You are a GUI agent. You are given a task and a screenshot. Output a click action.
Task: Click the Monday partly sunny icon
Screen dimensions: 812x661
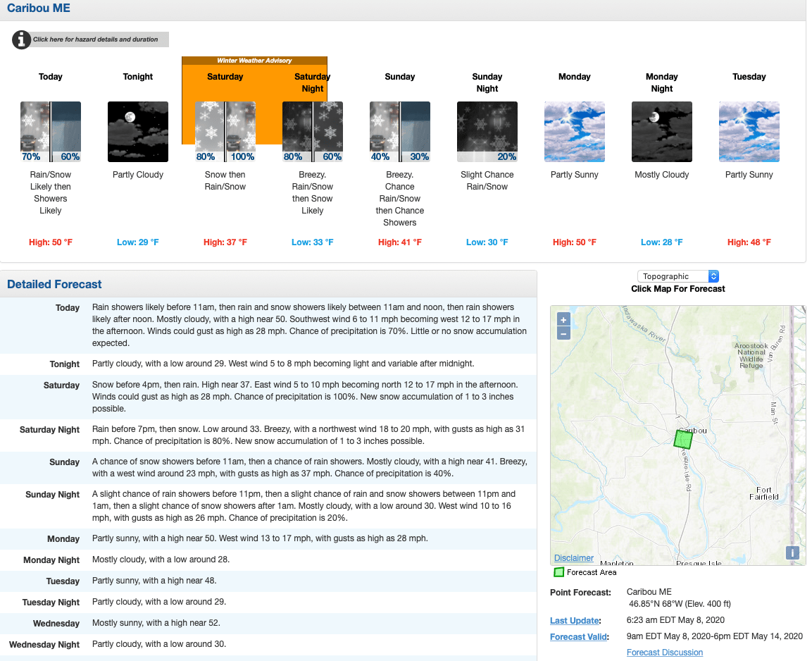[x=574, y=132]
